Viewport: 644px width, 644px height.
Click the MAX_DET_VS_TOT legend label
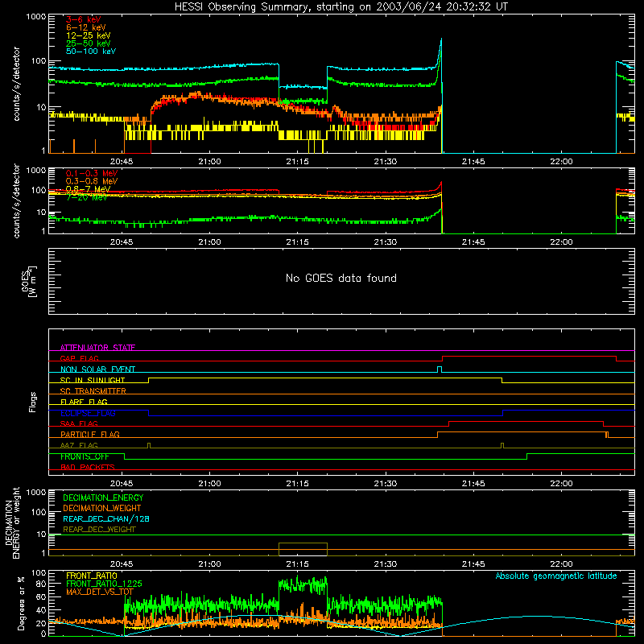click(99, 592)
